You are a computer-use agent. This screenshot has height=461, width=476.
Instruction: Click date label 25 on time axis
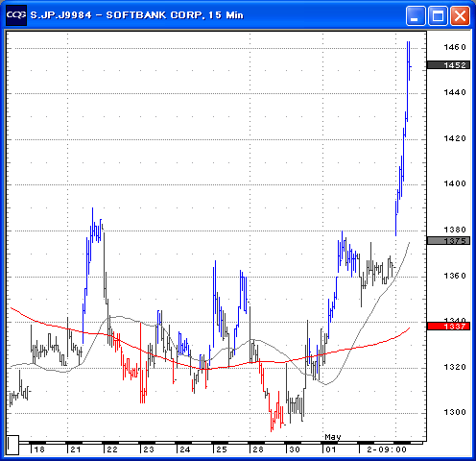coord(222,449)
